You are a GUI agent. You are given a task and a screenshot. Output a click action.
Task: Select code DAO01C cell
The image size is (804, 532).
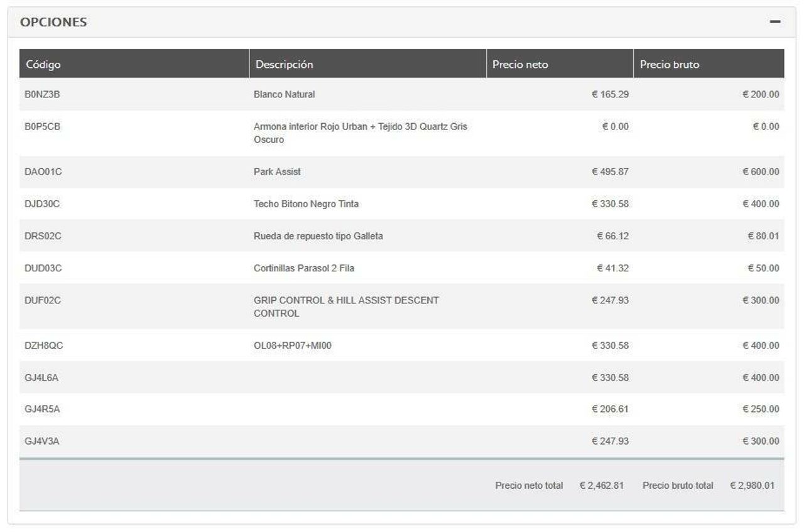pyautogui.click(x=43, y=171)
